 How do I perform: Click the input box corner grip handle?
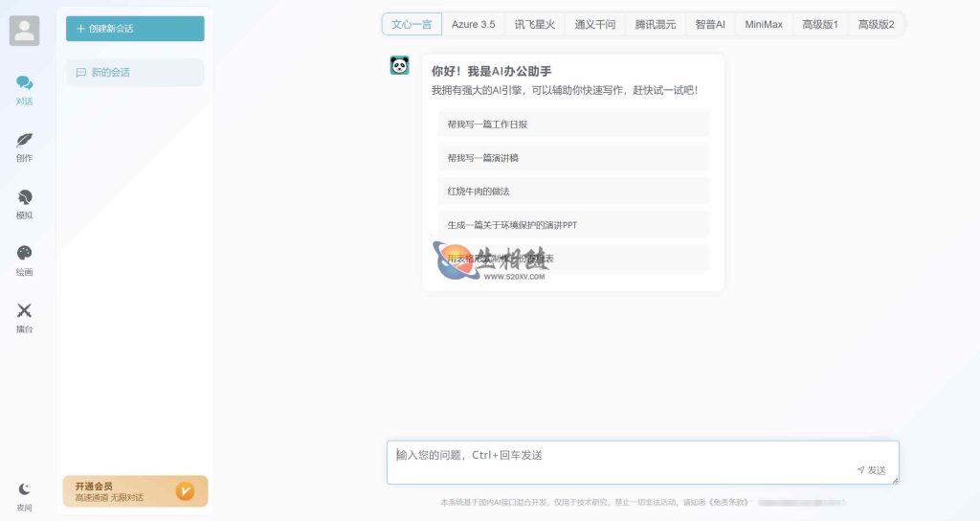895,481
